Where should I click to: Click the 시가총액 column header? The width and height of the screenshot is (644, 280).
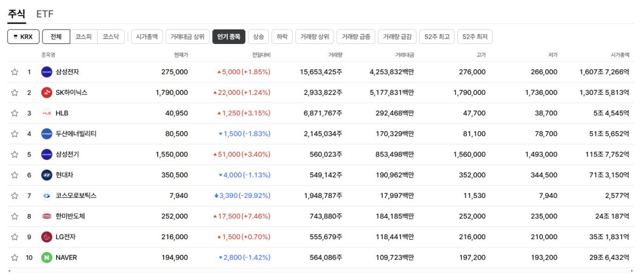point(620,55)
